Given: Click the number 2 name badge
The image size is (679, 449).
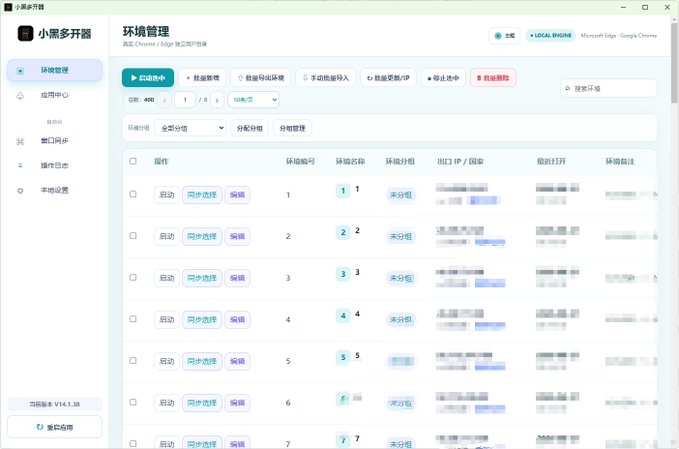Looking at the screenshot, I should click(343, 232).
